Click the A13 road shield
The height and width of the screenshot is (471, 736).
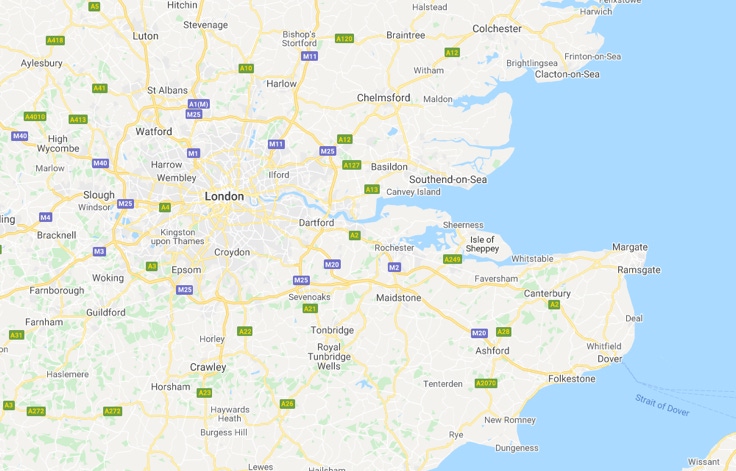click(372, 189)
